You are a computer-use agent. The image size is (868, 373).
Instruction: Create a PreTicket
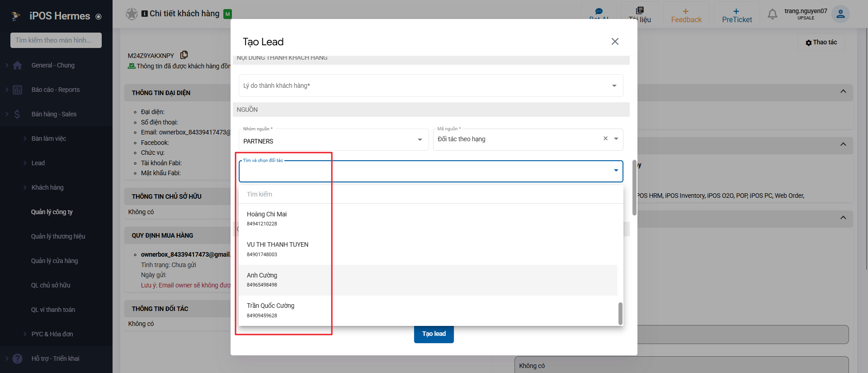click(737, 15)
